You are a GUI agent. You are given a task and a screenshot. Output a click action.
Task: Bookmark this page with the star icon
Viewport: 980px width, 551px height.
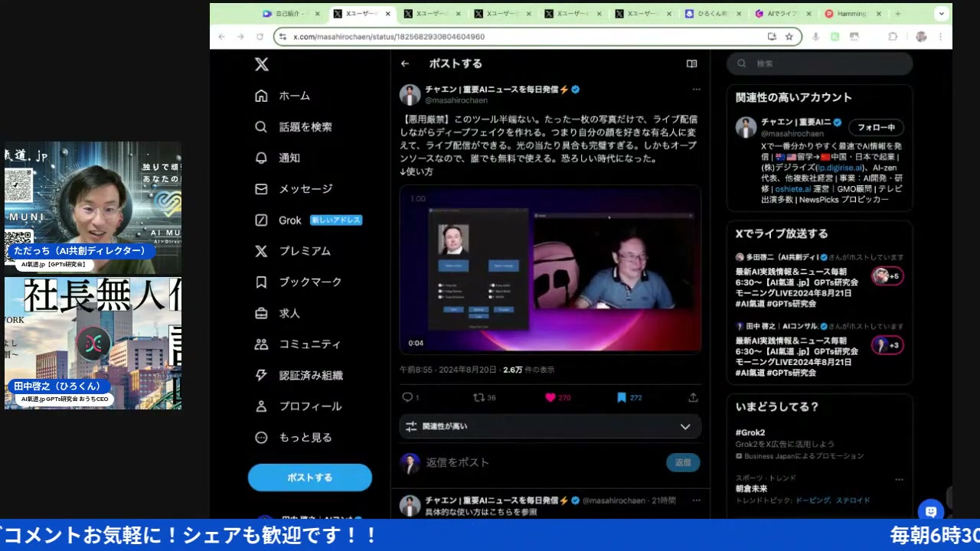(789, 36)
